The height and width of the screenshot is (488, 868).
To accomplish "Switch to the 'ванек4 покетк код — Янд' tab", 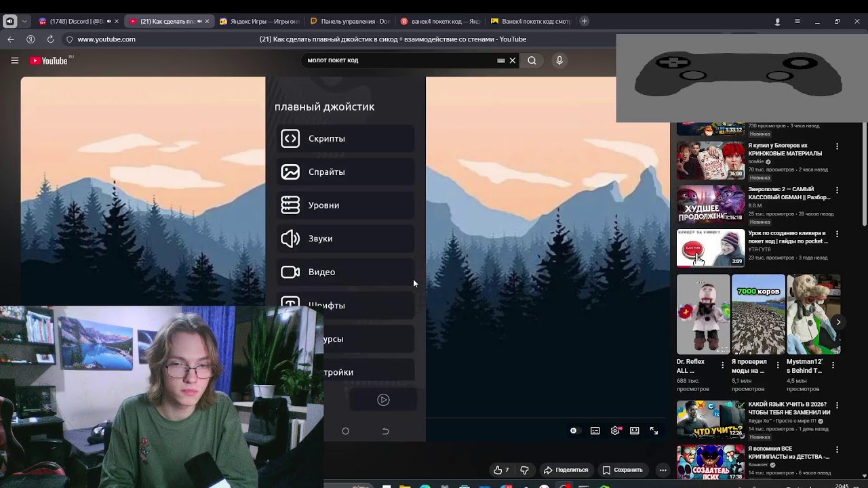I will coord(441,22).
